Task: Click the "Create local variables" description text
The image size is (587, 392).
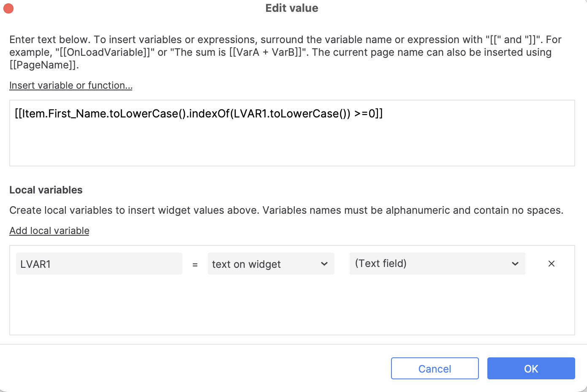Action: tap(286, 210)
